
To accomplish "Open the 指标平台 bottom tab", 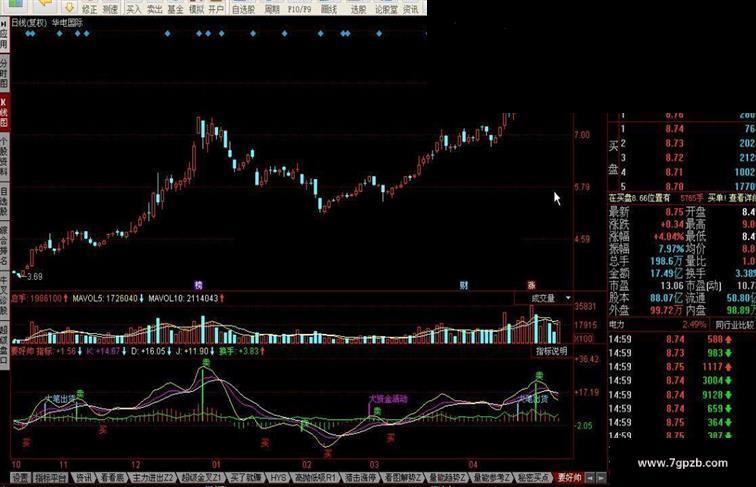I will pos(51,478).
